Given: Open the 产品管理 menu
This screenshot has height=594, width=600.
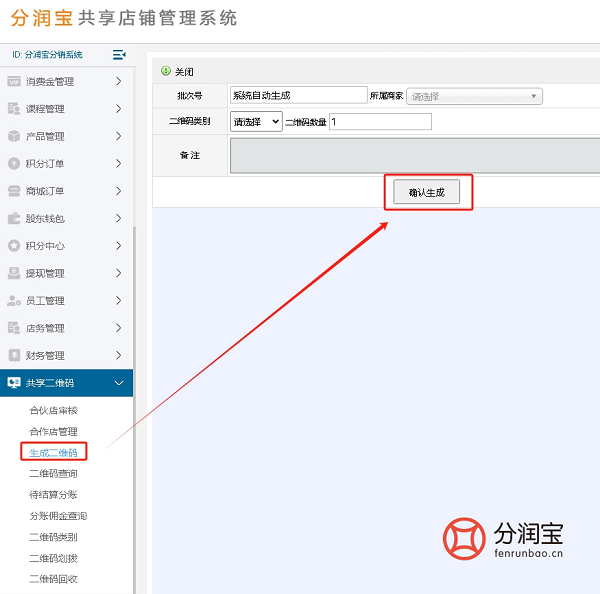Looking at the screenshot, I should pyautogui.click(x=67, y=136).
